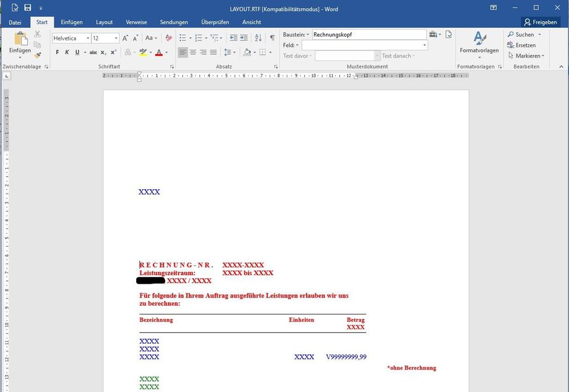The width and height of the screenshot is (569, 392).
Task: Toggle paragraph marks display (¶)
Action: (x=272, y=38)
